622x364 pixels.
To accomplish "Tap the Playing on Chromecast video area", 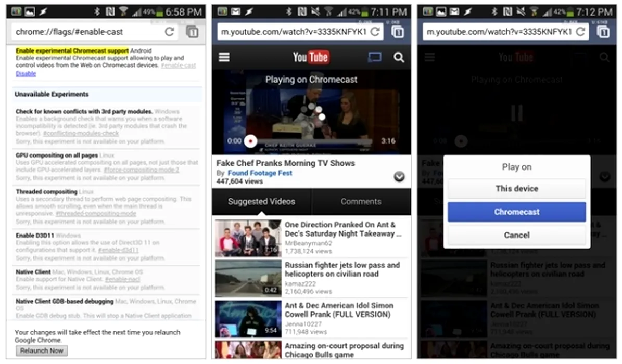I will pyautogui.click(x=311, y=112).
